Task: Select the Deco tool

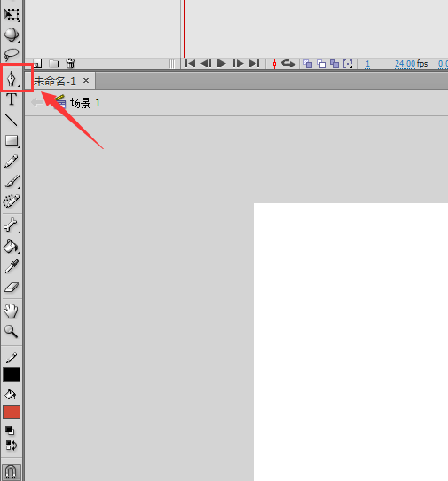Action: [x=12, y=201]
